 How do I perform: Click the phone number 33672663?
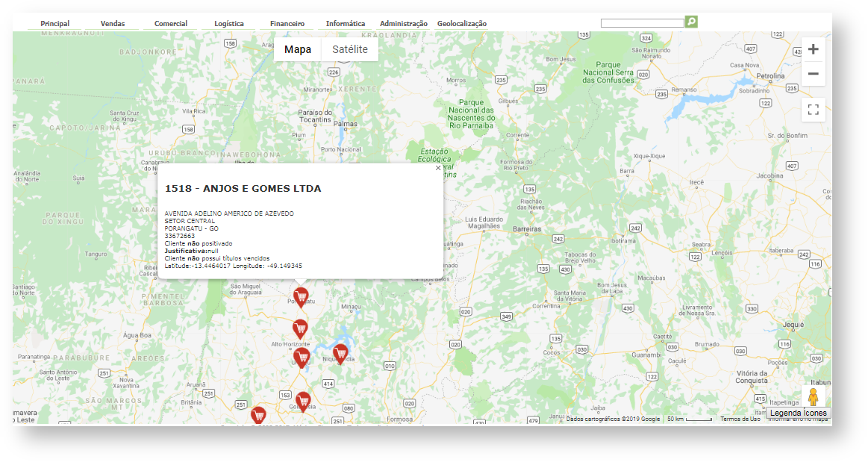179,237
